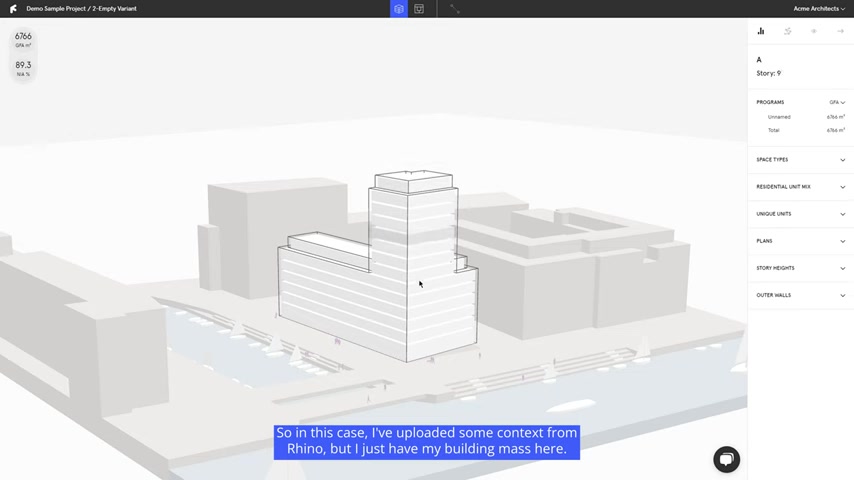Viewport: 854px width, 480px height.
Task: Click the Demo Sample Project breadcrumb
Action: (x=56, y=9)
